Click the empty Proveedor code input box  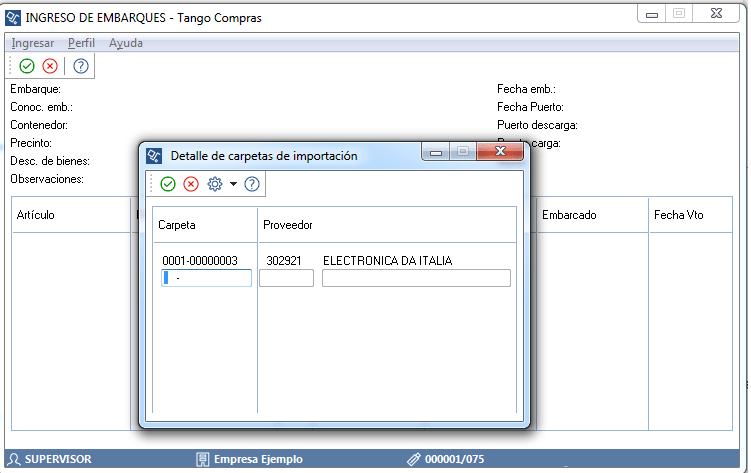tap(286, 278)
